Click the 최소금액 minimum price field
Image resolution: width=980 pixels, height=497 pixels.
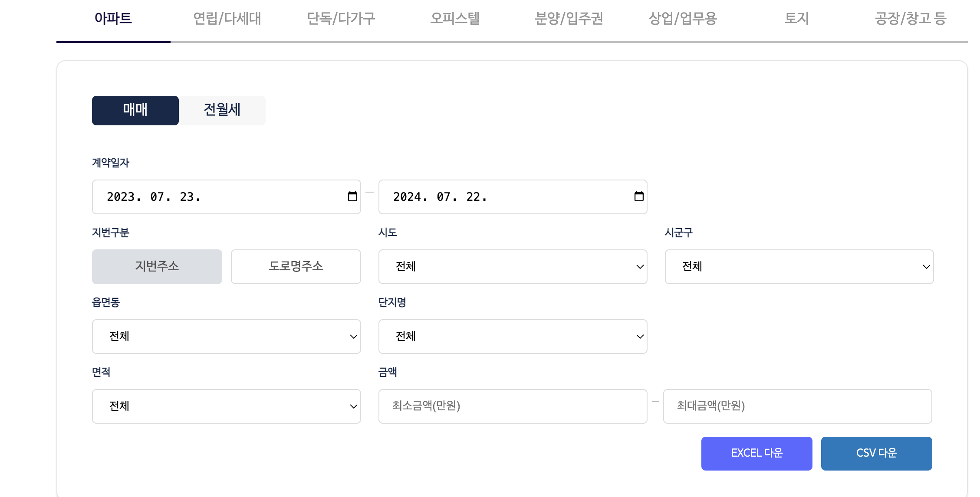click(x=513, y=406)
